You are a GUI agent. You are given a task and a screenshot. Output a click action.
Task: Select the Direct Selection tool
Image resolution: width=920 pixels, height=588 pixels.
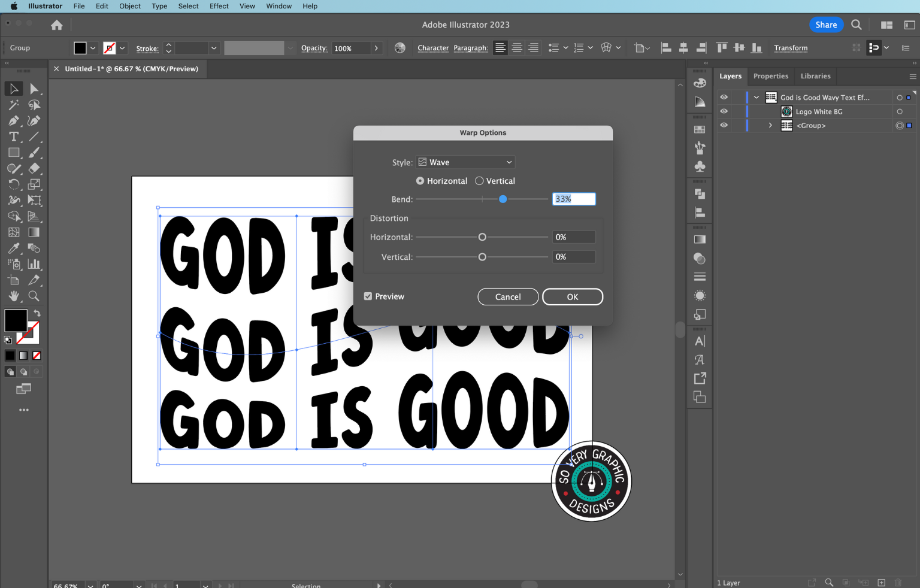[34, 89]
